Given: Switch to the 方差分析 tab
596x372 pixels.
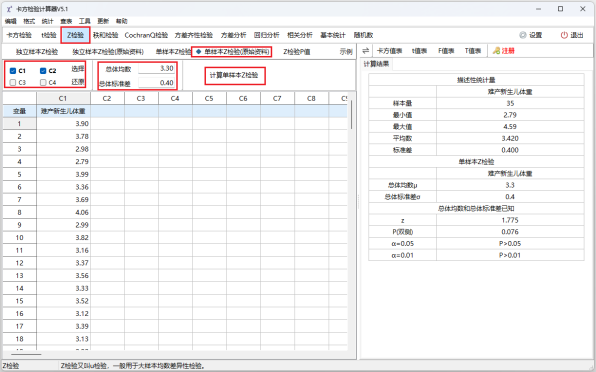Looking at the screenshot, I should 233,35.
